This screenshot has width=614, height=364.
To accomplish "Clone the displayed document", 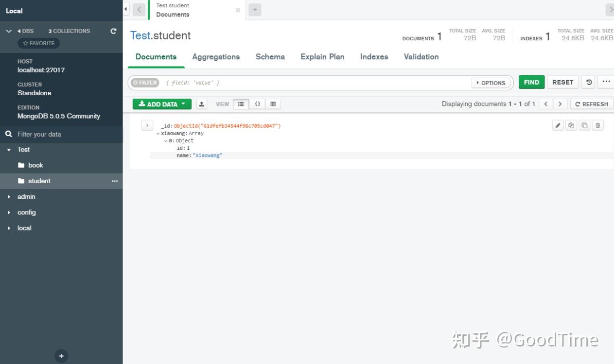I will pyautogui.click(x=585, y=125).
